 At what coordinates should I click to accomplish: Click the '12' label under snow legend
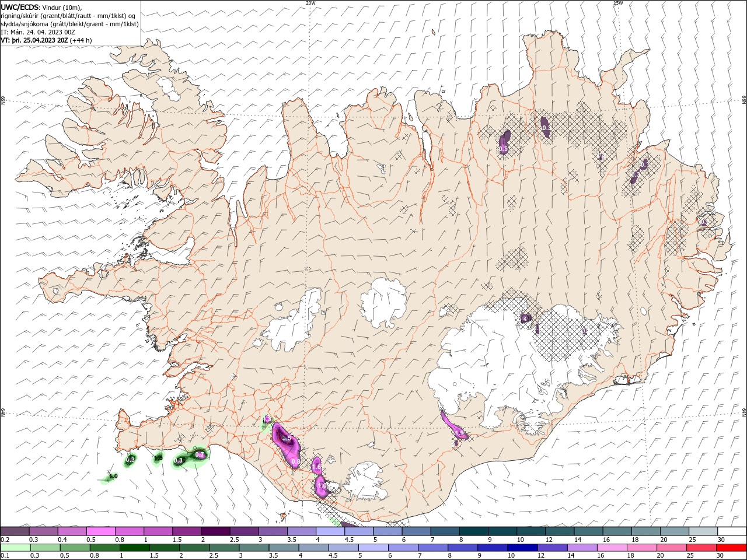click(549, 540)
